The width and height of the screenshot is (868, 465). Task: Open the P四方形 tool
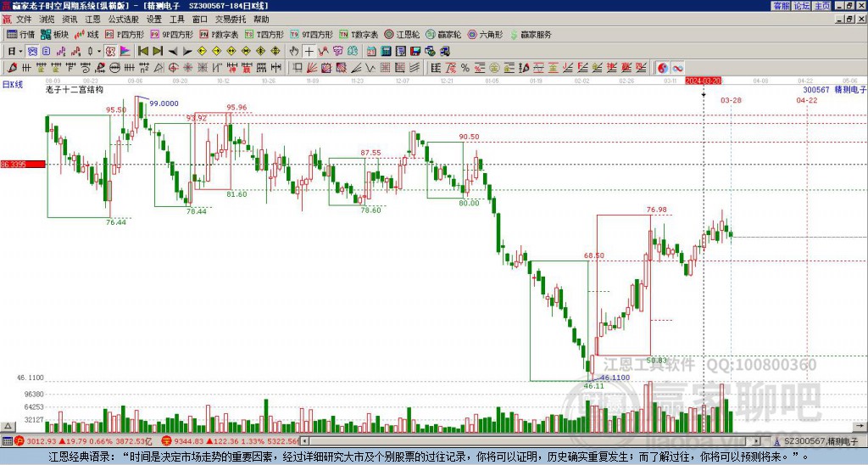[x=125, y=34]
